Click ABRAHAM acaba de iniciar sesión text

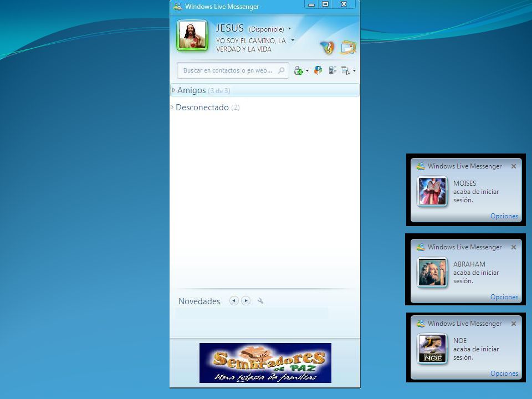coord(476,273)
